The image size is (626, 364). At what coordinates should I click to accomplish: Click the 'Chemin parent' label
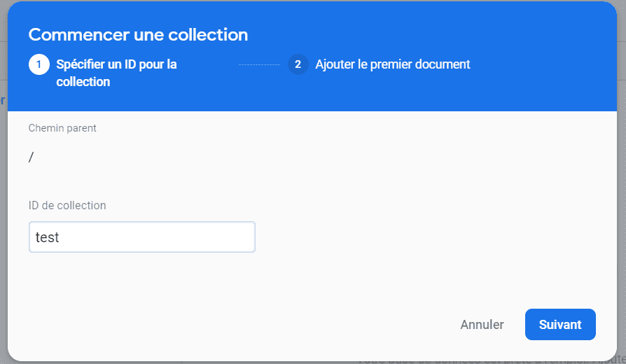click(62, 128)
